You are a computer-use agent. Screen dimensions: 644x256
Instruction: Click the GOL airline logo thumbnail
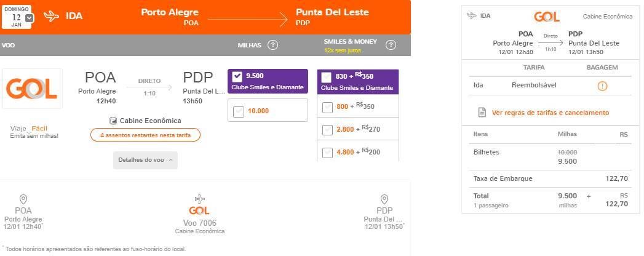[x=33, y=89]
